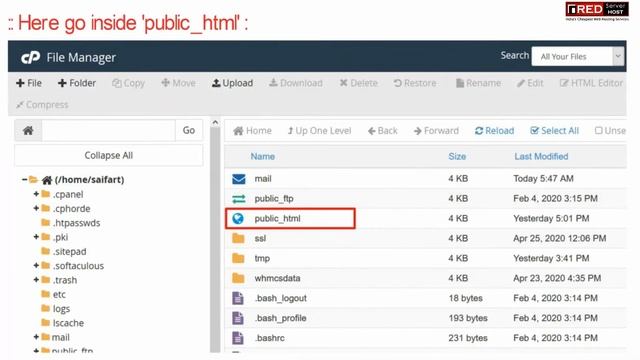
Task: Click the public_ftp transfer arrows icon
Action: 239,199
